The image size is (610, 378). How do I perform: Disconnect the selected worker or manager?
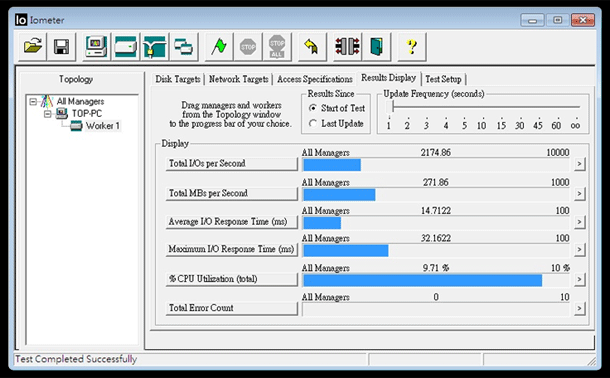(347, 47)
